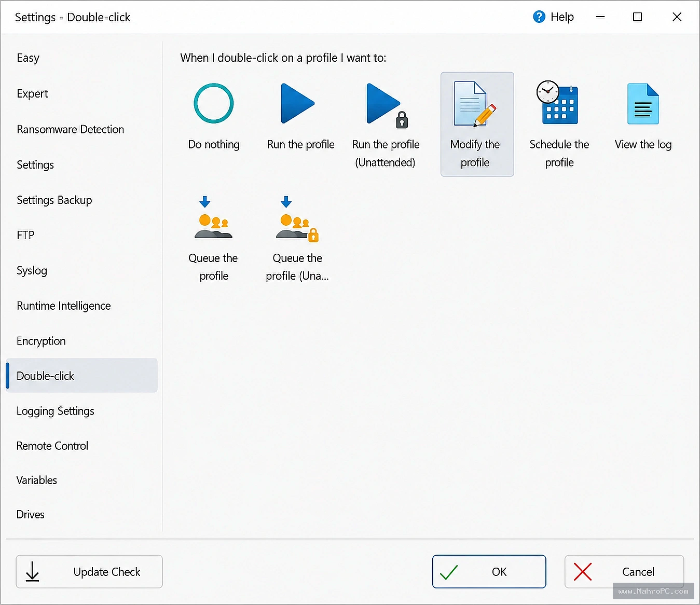The width and height of the screenshot is (700, 605).
Task: Choose the Run the profile play icon
Action: coord(298,103)
